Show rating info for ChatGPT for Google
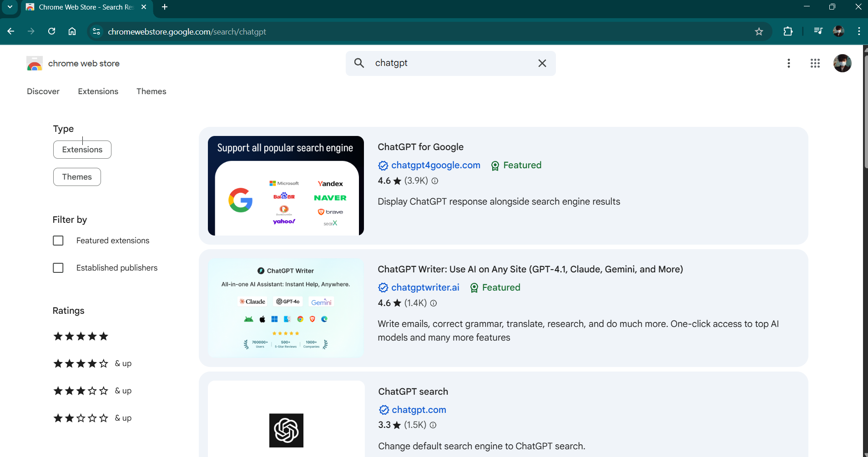The height and width of the screenshot is (457, 868). coord(435,181)
